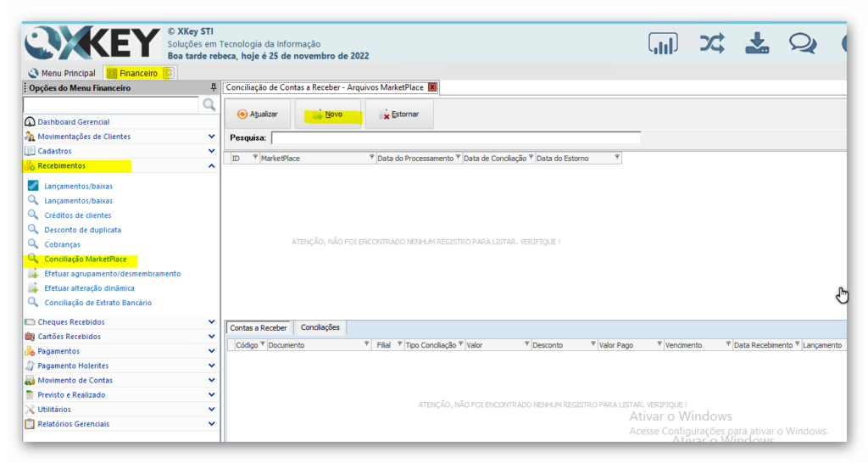Close the Conciliação de Contas a Receber tab

(x=432, y=87)
